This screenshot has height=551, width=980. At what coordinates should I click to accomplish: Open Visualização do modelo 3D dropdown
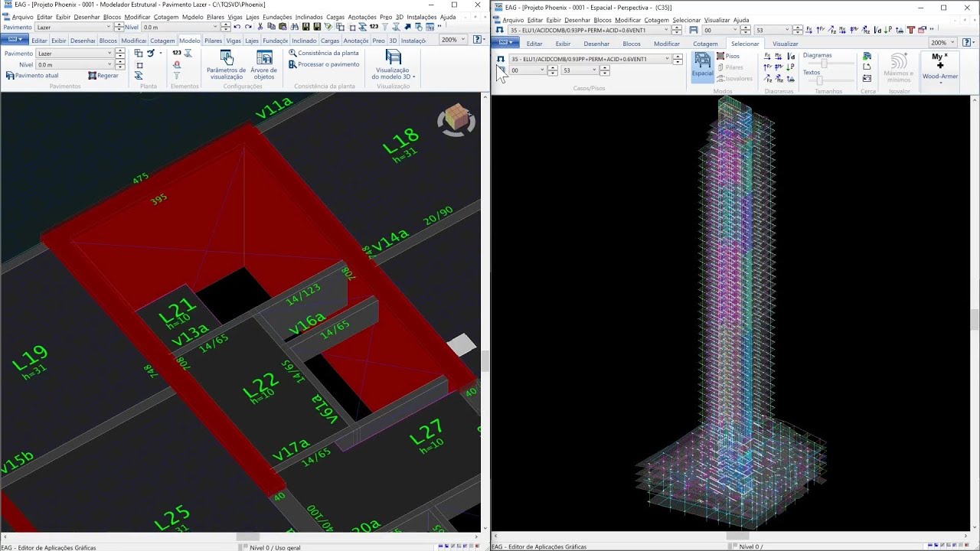click(x=394, y=65)
